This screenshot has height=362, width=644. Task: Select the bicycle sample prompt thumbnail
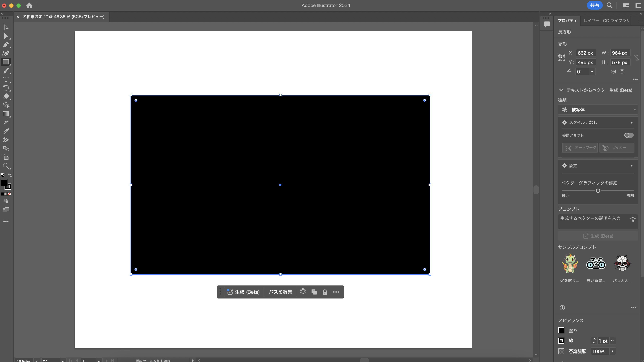click(596, 263)
